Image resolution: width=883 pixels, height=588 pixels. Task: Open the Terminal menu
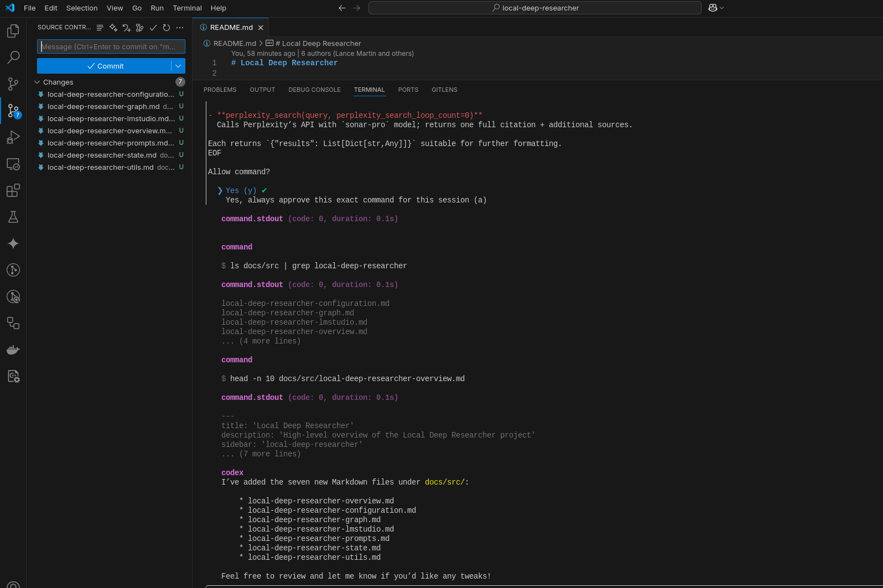[x=187, y=8]
